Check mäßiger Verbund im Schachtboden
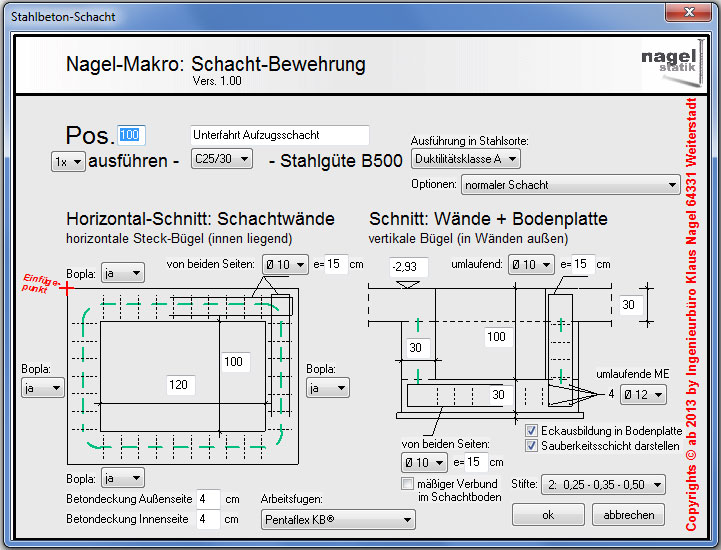 click(x=407, y=484)
